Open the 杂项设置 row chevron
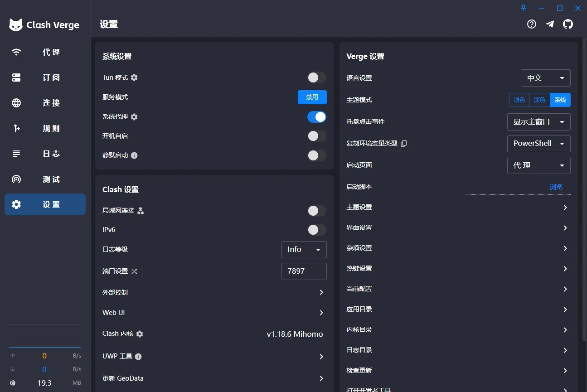The image size is (587, 392). (565, 248)
